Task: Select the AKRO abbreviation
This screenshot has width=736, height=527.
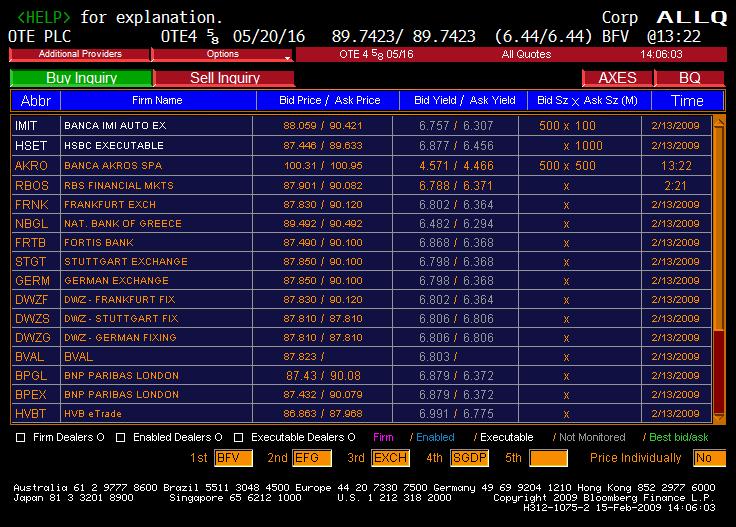Action: (31, 166)
